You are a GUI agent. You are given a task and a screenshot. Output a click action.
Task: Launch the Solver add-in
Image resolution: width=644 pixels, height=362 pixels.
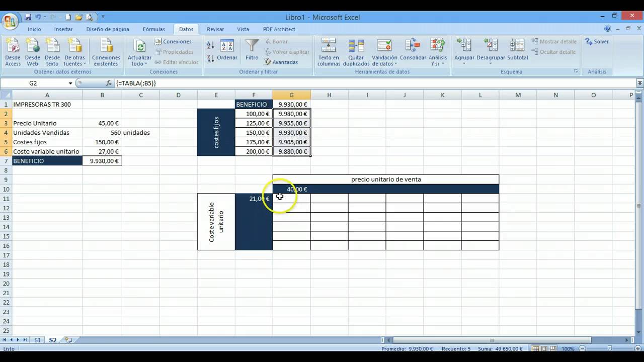click(597, 42)
